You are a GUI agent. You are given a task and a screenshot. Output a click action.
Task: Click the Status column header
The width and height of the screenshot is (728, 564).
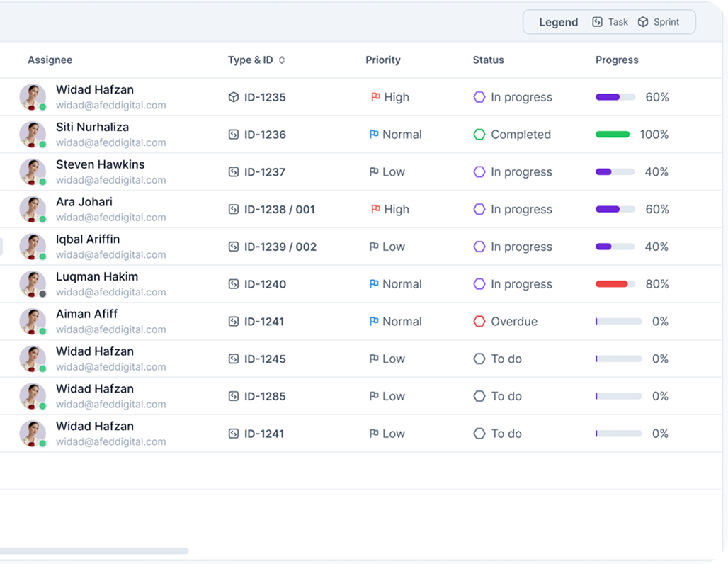click(488, 60)
